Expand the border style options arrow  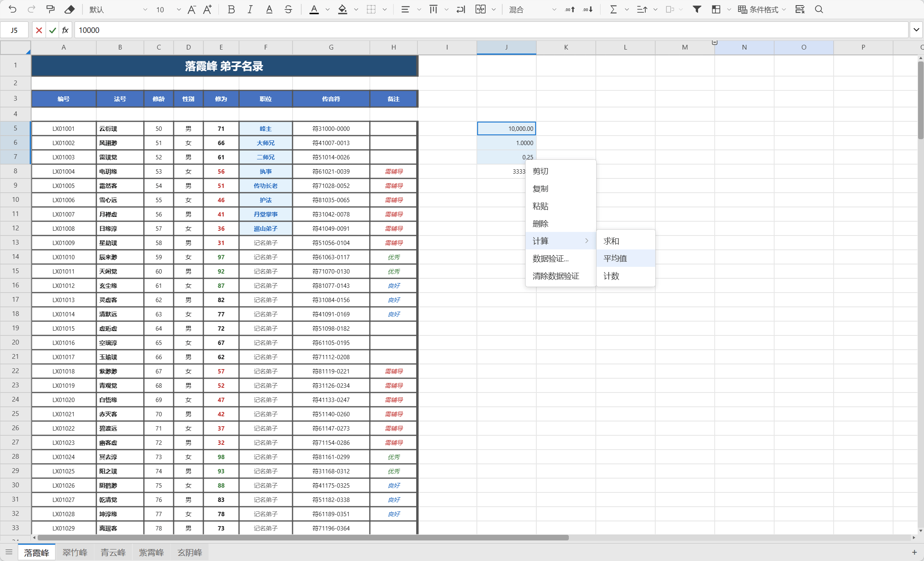[385, 10]
